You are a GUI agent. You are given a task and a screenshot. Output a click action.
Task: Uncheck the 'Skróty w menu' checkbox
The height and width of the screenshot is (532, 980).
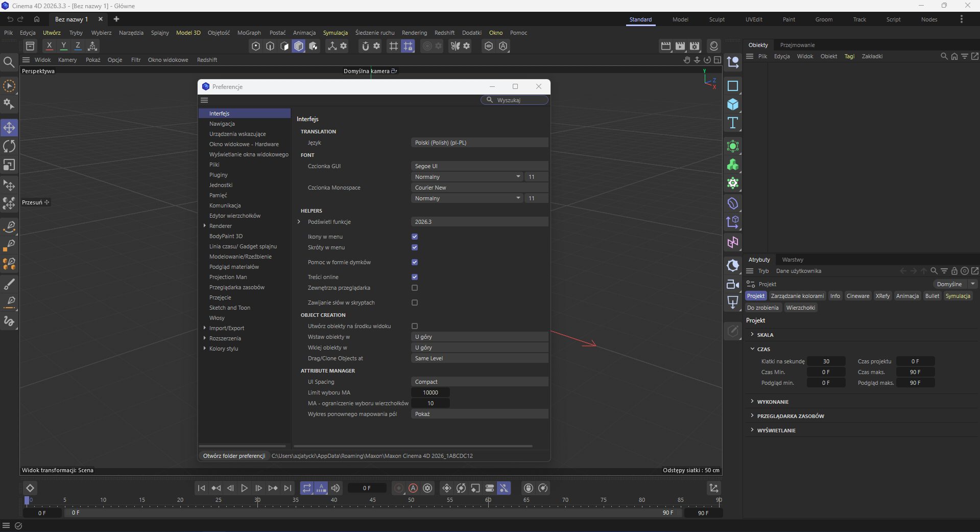pos(415,247)
